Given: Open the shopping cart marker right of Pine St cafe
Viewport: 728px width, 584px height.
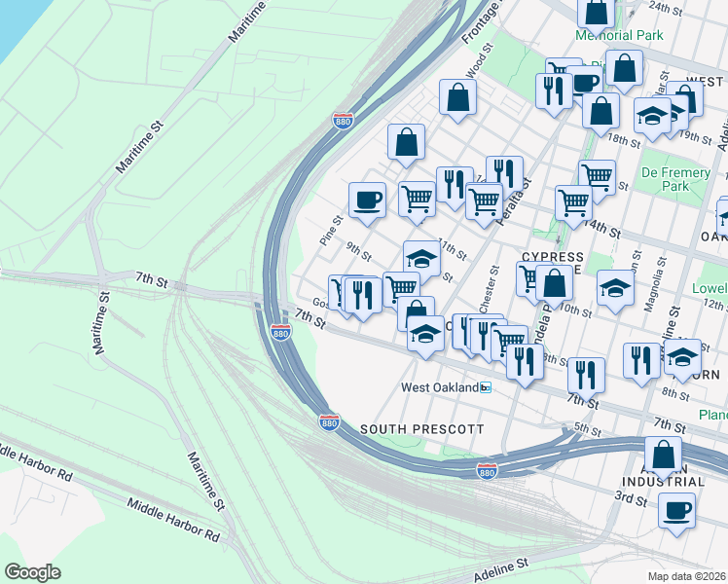Looking at the screenshot, I should 417,201.
